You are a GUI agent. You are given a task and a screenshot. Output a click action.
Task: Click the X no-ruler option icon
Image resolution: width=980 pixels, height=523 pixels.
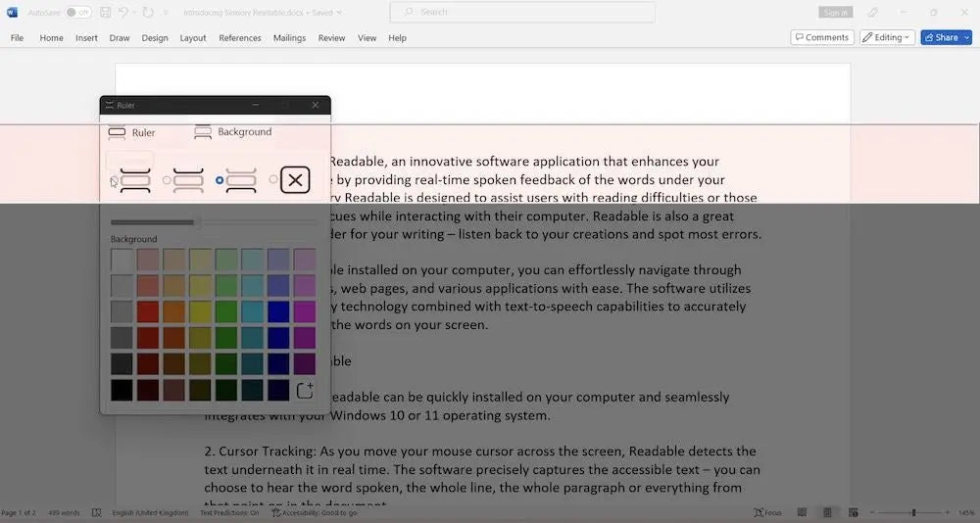pos(295,180)
